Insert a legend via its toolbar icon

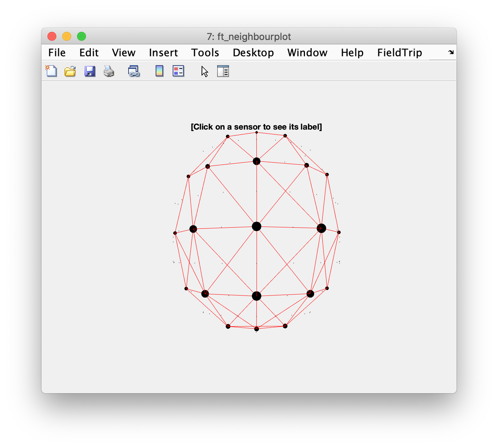pyautogui.click(x=178, y=71)
